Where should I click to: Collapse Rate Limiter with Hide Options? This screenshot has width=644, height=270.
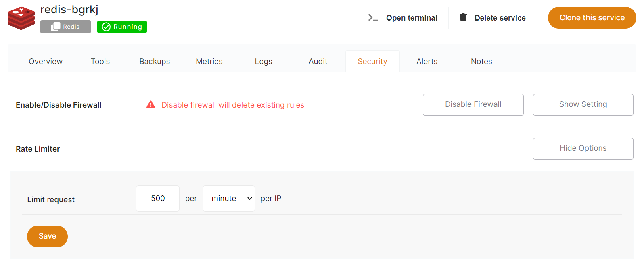point(583,148)
